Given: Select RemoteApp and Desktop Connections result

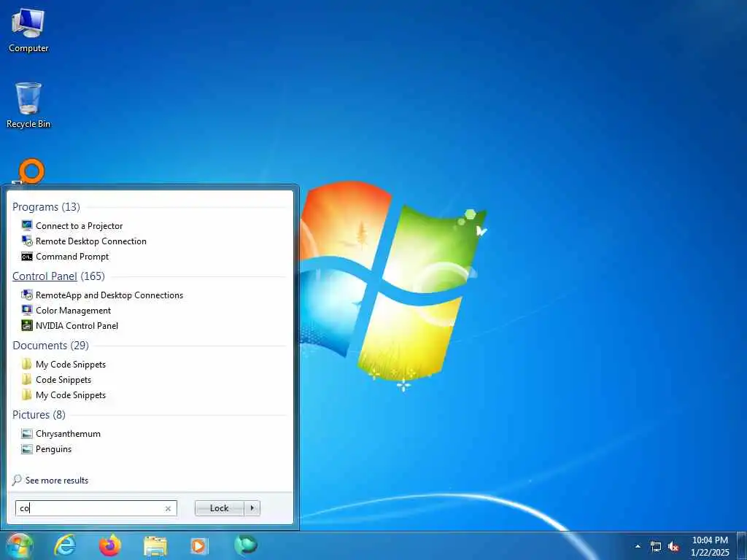Looking at the screenshot, I should click(x=109, y=295).
